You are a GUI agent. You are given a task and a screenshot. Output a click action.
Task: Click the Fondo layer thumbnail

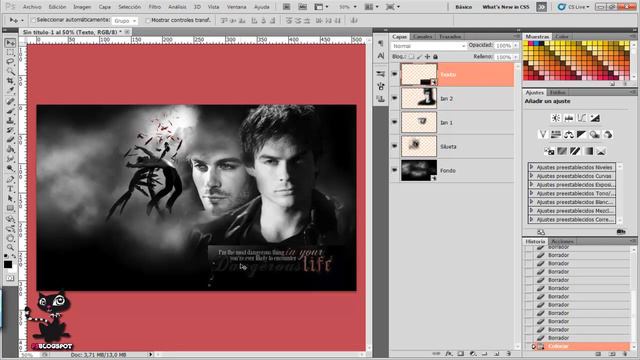click(x=419, y=170)
